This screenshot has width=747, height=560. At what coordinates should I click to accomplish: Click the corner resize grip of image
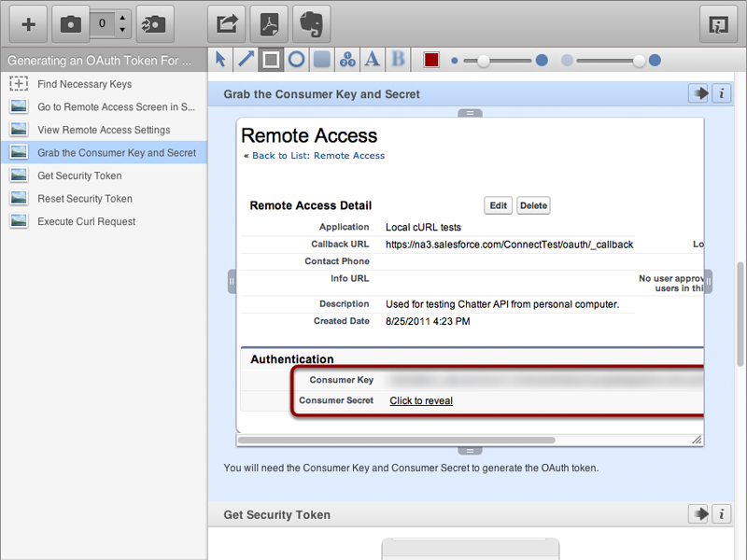pyautogui.click(x=697, y=440)
